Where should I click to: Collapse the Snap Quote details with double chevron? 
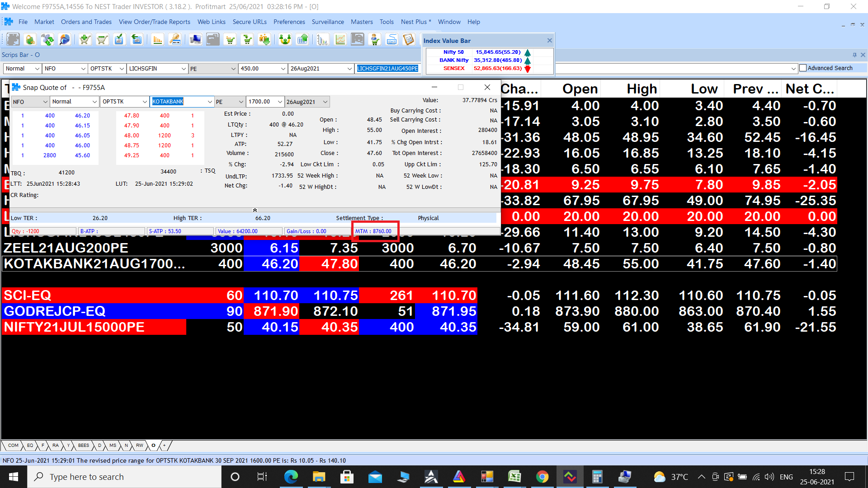click(255, 210)
